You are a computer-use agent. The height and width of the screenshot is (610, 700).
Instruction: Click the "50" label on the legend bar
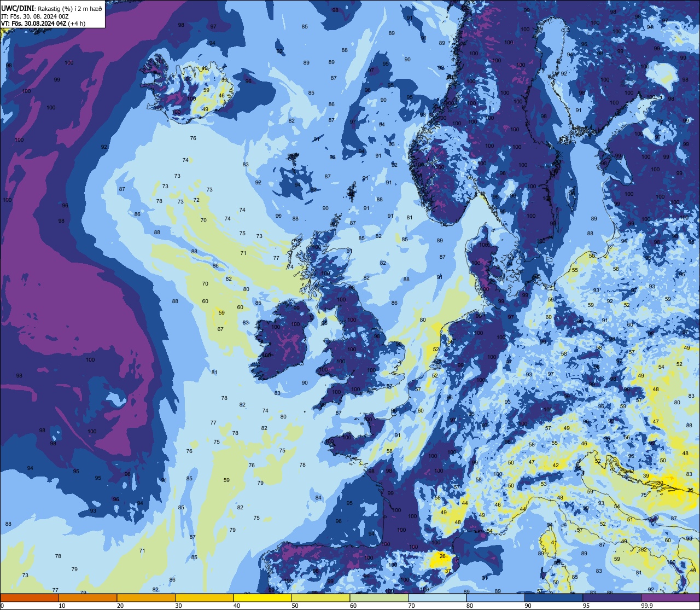[295, 606]
